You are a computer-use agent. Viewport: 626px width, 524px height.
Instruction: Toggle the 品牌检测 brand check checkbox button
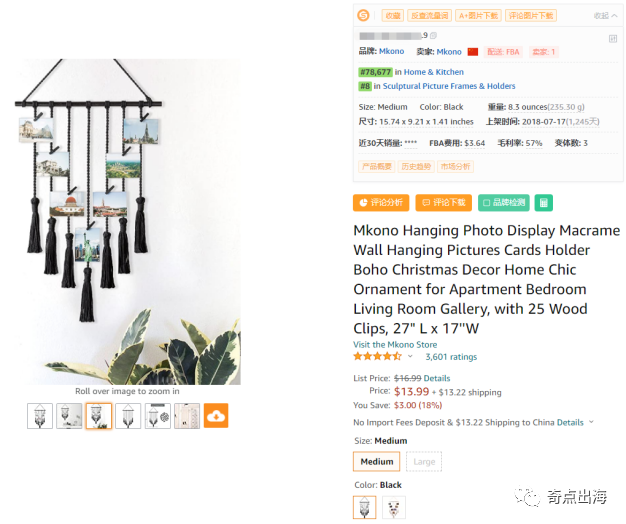(504, 203)
